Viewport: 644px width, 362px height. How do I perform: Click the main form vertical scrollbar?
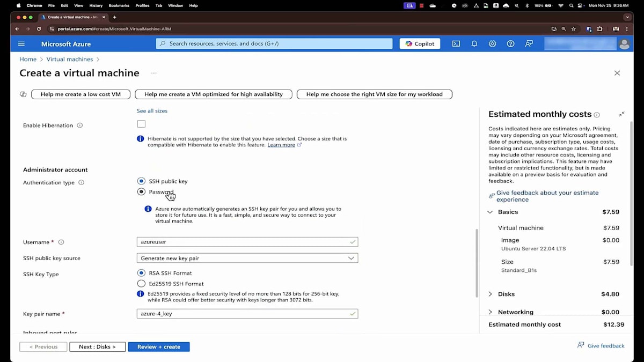pyautogui.click(x=476, y=263)
